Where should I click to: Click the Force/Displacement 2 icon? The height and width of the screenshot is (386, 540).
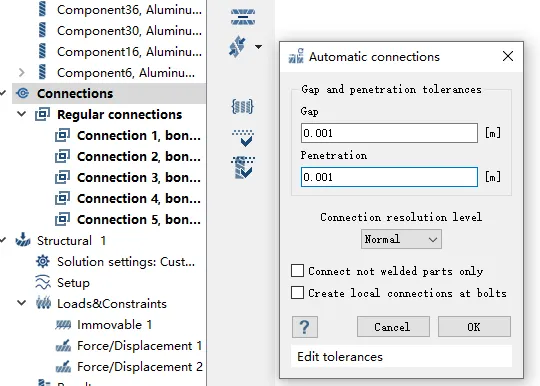(x=63, y=366)
